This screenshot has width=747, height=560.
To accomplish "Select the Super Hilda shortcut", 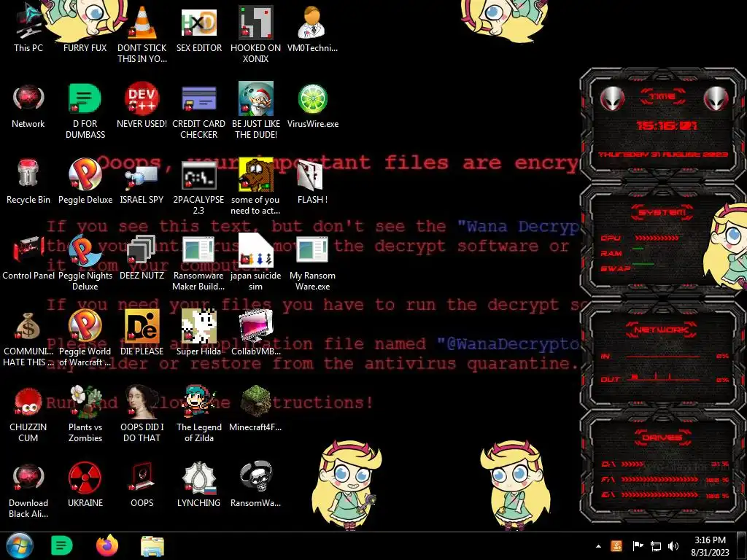I will (x=199, y=332).
